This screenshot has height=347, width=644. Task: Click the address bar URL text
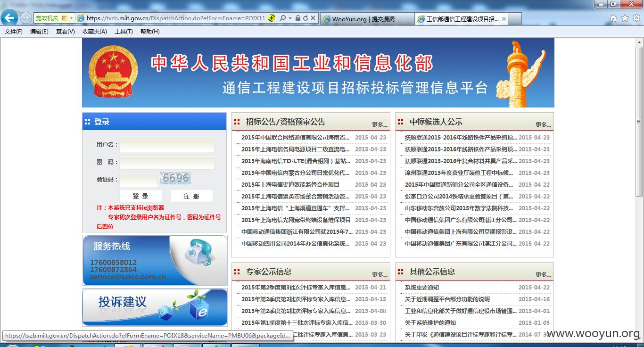(x=176, y=18)
